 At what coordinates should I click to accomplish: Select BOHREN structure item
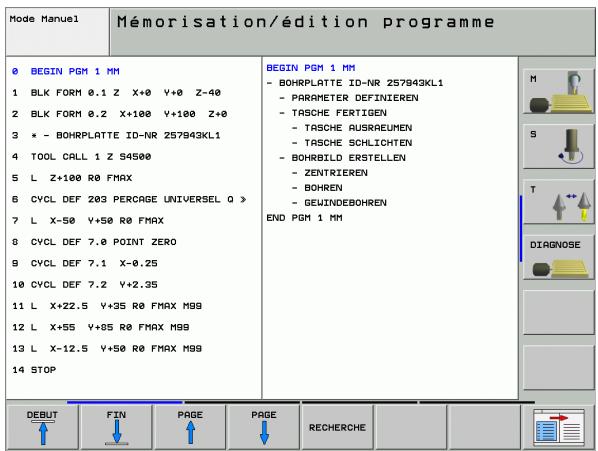click(x=323, y=188)
